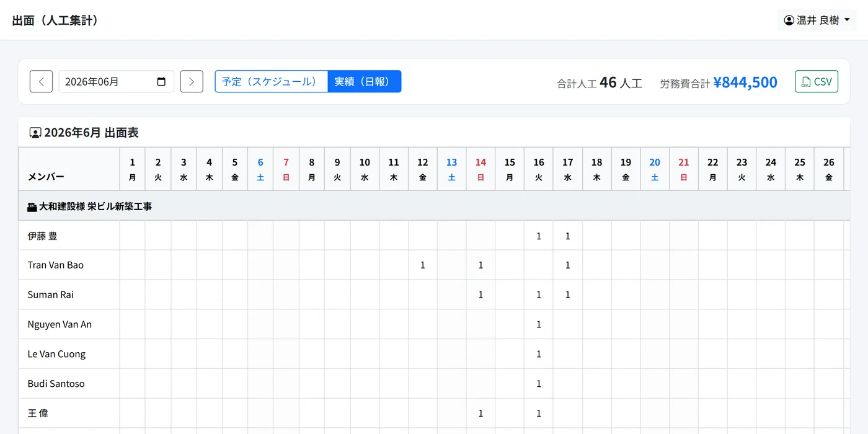Click 伊藤 豊's value on day 17

568,236
